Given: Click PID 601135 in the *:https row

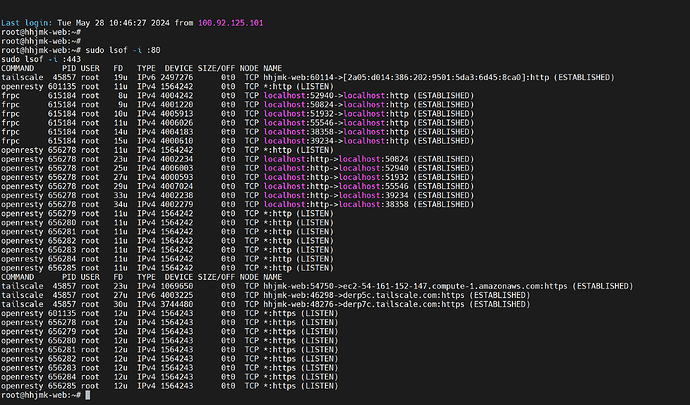Looking at the screenshot, I should click(62, 313).
